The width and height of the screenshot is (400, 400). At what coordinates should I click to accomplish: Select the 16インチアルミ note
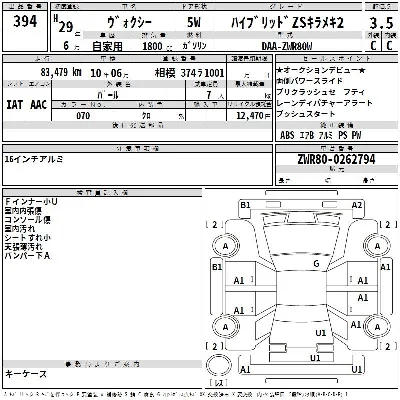point(34,159)
